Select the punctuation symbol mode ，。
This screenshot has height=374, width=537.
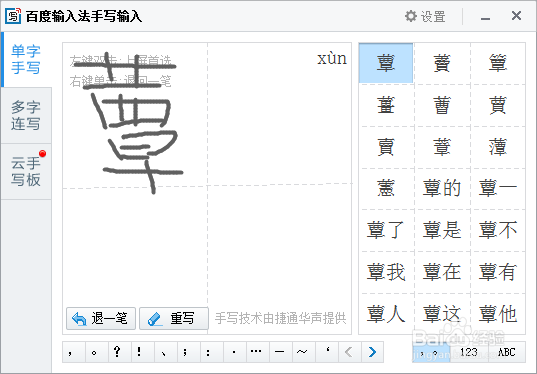click(431, 352)
